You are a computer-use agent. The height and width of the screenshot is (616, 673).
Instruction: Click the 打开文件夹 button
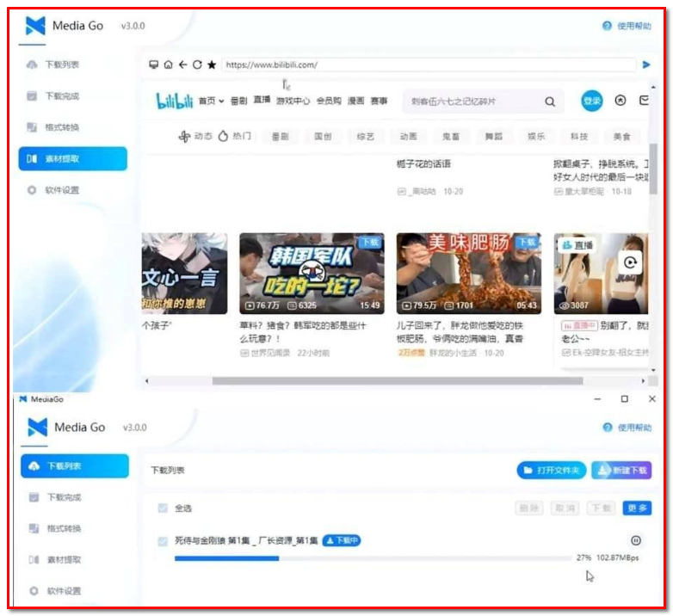[552, 471]
